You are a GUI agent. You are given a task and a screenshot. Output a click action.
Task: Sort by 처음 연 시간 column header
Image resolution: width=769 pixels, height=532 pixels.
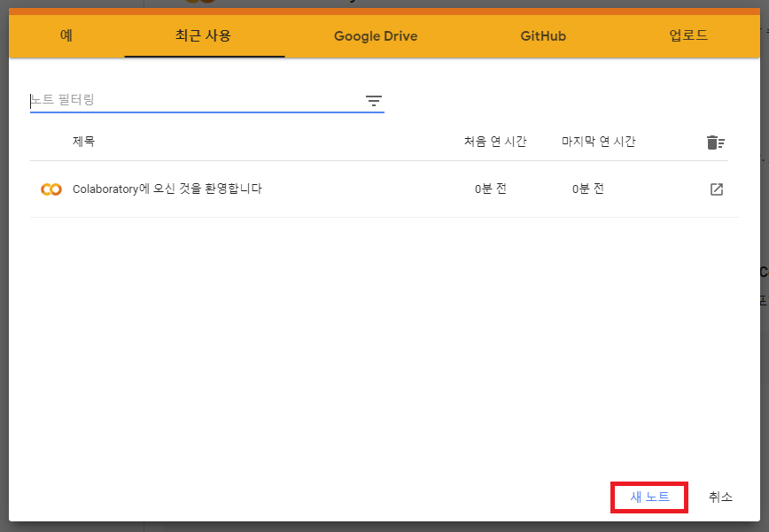[495, 142]
